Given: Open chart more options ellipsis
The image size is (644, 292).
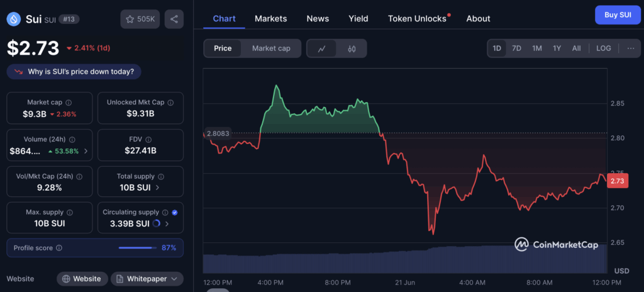Looking at the screenshot, I should 631,48.
